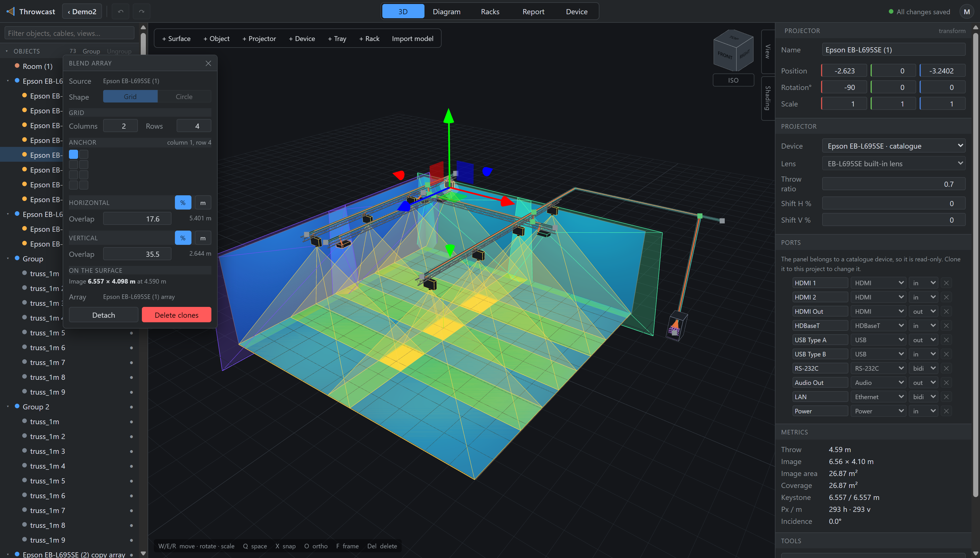Click the TOP face of the view cube
Image resolution: width=980 pixels, height=558 pixels.
point(734,38)
